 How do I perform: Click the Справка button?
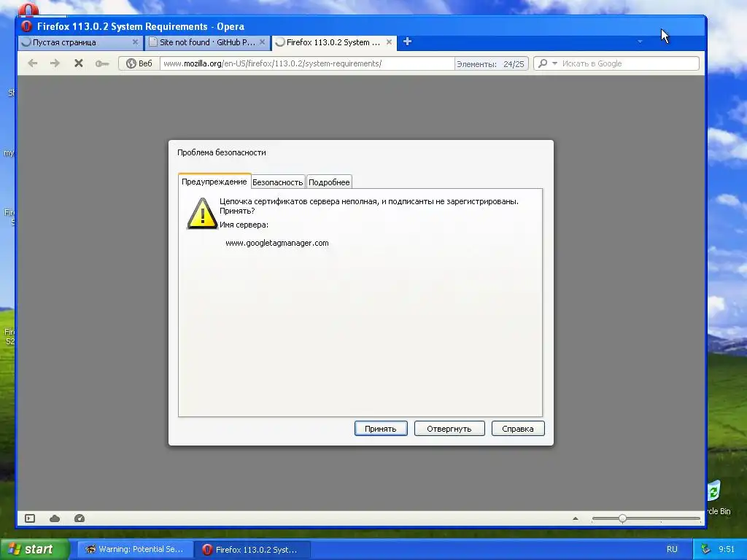(x=518, y=429)
